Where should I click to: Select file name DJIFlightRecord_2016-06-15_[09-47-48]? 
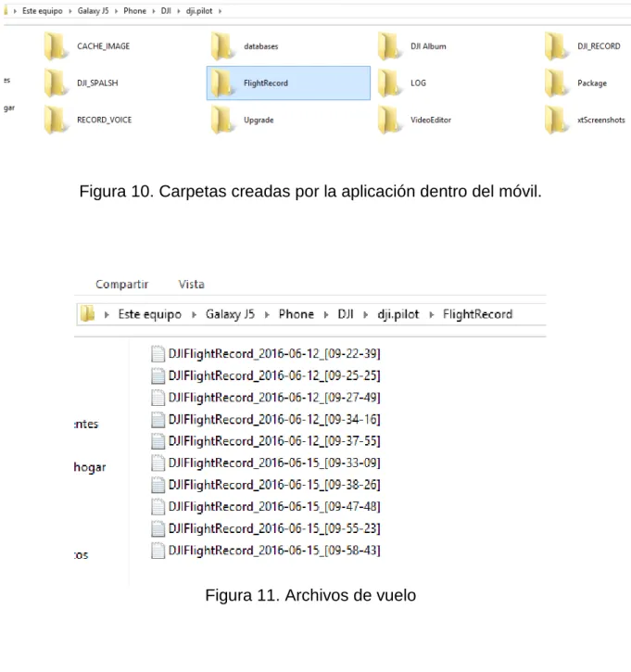(274, 507)
